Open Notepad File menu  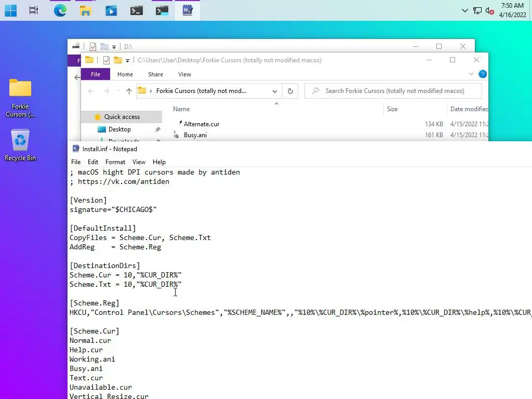coord(76,162)
